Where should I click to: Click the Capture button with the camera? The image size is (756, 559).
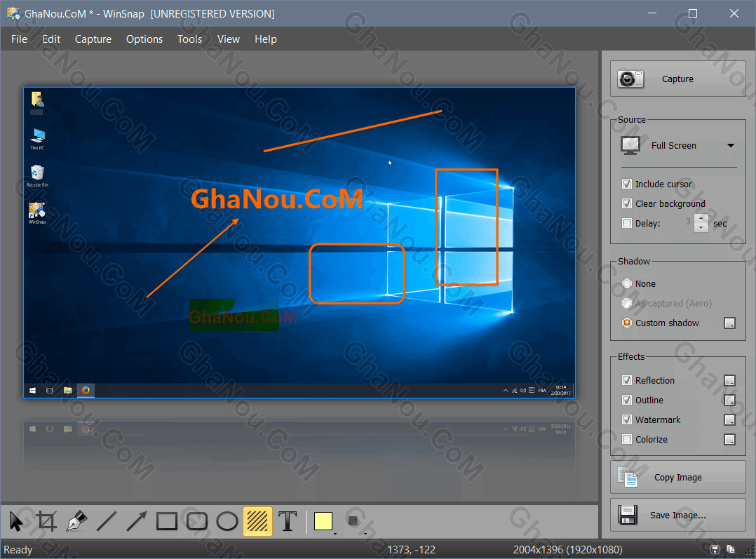[678, 79]
